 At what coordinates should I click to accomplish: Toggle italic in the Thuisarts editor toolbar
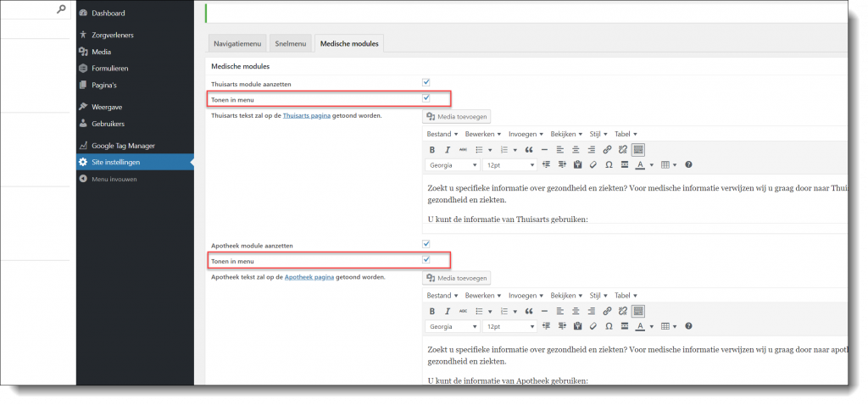point(448,149)
